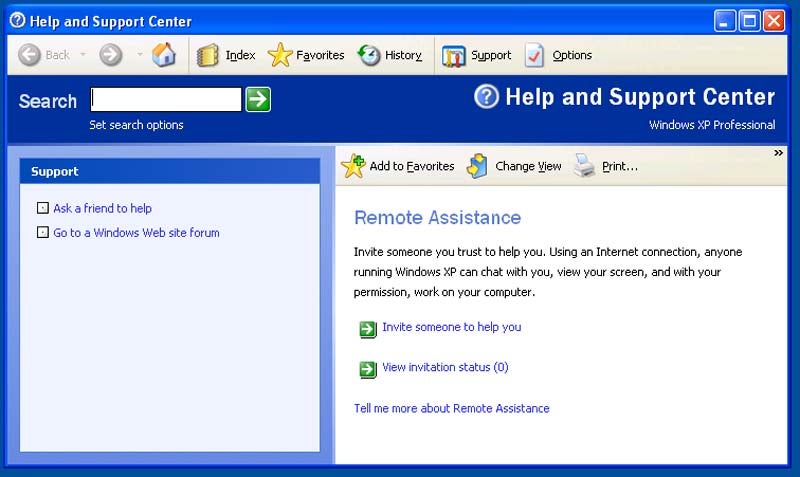
Task: Minimize the Help and Support Center window
Action: 724,21
